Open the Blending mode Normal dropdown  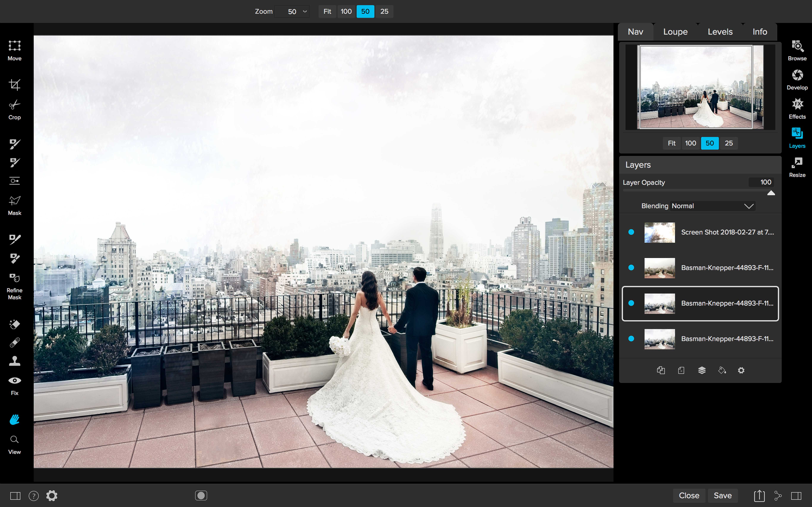click(x=713, y=206)
